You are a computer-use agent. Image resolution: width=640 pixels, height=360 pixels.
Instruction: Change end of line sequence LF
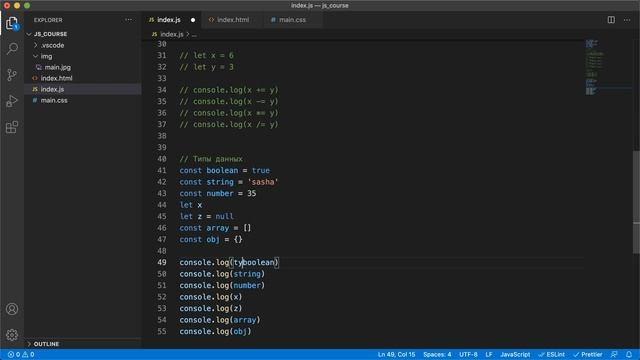[x=489, y=354]
